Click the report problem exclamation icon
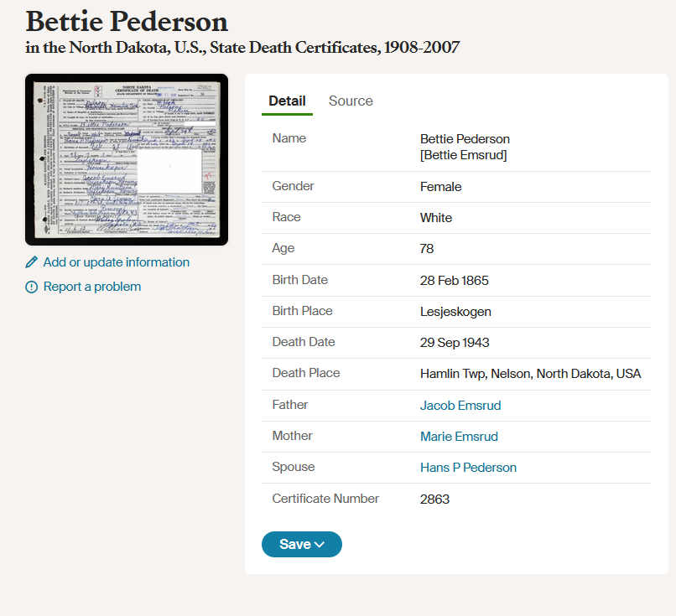Viewport: 676px width, 616px height. point(30,286)
